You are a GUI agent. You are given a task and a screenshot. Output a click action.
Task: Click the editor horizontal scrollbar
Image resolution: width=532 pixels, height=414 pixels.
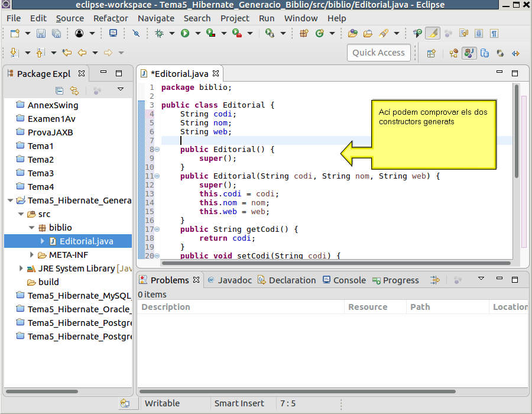(336, 263)
